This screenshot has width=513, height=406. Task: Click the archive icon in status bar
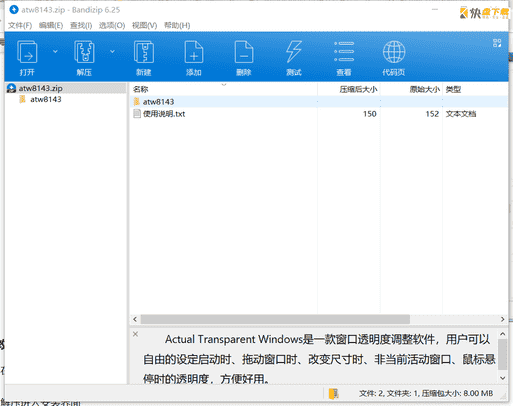pyautogui.click(x=333, y=394)
